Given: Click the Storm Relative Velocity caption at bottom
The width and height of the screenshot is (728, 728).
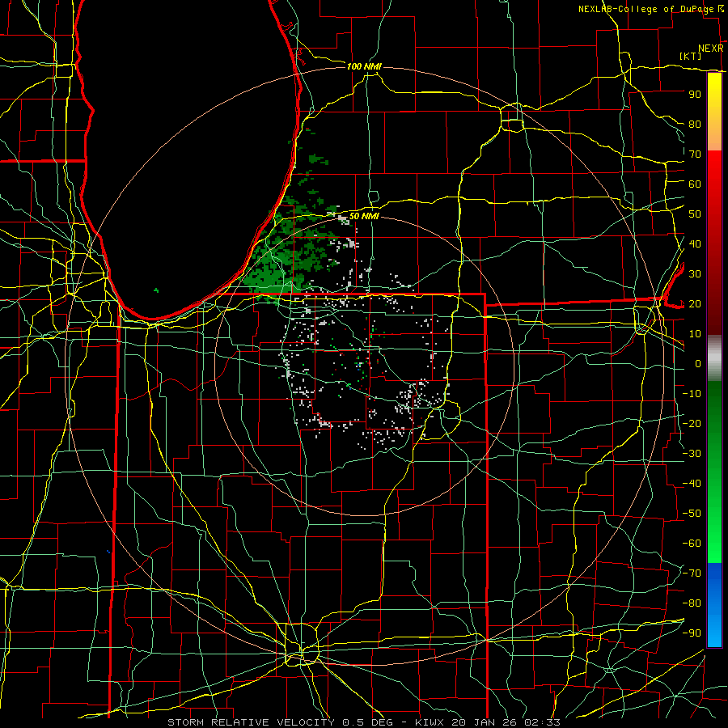Looking at the screenshot, I should point(363,722).
